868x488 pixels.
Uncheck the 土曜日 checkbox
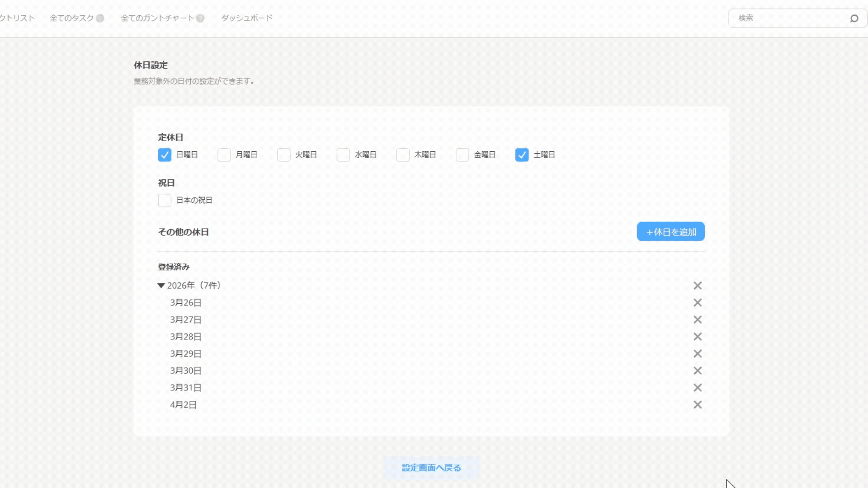point(522,155)
